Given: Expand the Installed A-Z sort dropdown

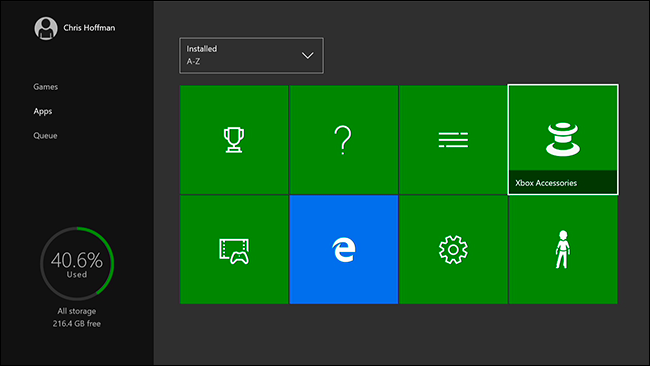Looking at the screenshot, I should pyautogui.click(x=251, y=56).
